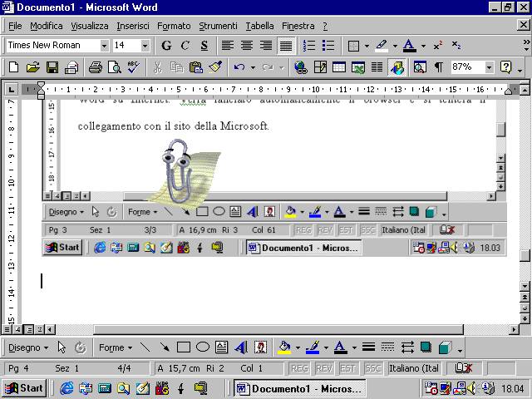Image resolution: width=532 pixels, height=399 pixels.
Task: Click the Columns icon in the toolbar
Action: [377, 67]
